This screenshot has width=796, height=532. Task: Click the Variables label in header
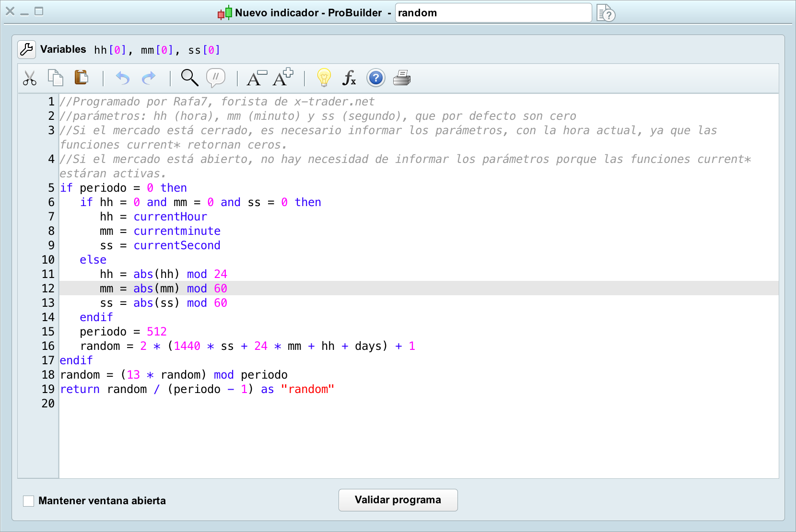pyautogui.click(x=63, y=49)
